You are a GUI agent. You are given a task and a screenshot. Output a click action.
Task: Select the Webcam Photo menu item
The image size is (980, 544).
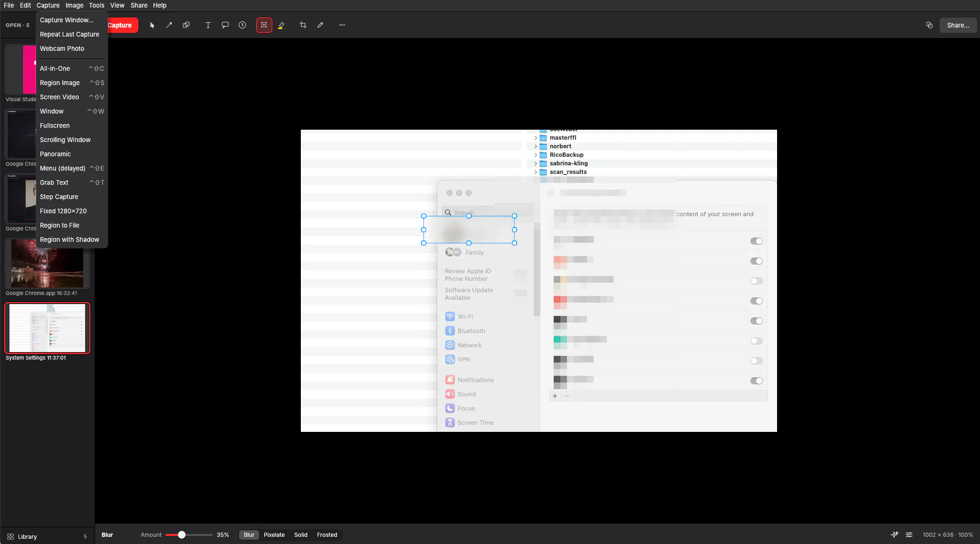[x=72, y=48]
